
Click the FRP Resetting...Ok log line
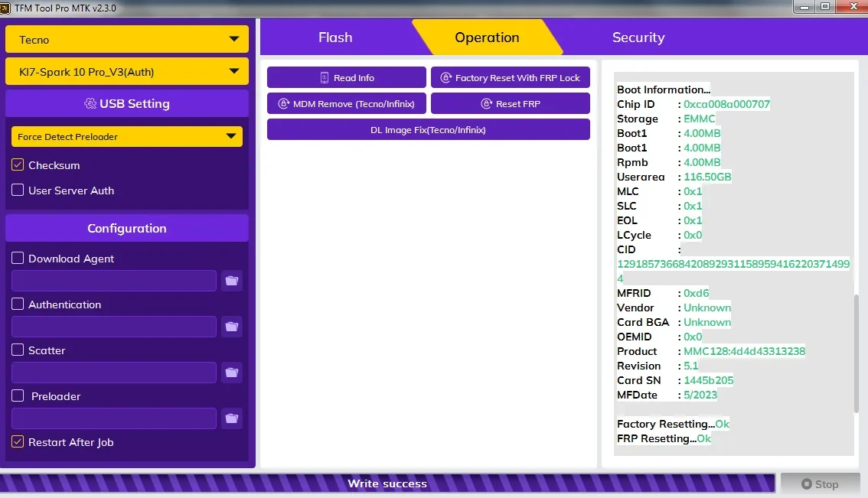point(664,438)
